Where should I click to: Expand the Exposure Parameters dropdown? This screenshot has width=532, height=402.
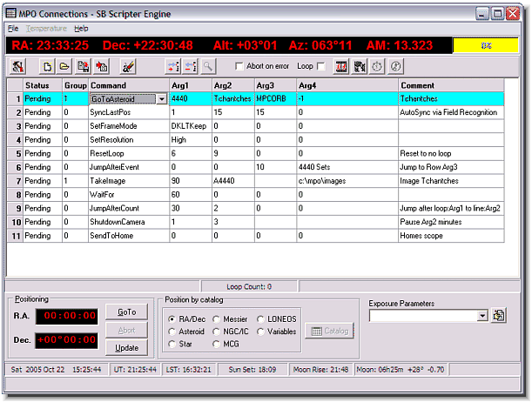click(482, 316)
